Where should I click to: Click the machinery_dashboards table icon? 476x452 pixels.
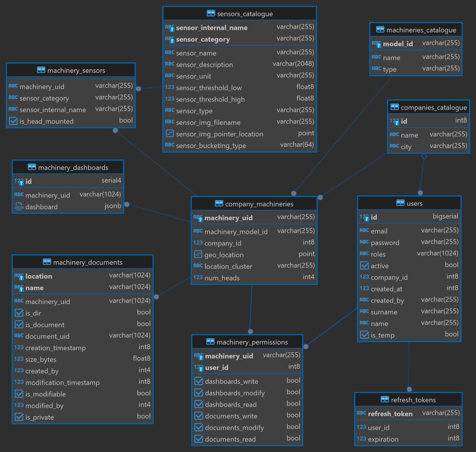pos(32,167)
